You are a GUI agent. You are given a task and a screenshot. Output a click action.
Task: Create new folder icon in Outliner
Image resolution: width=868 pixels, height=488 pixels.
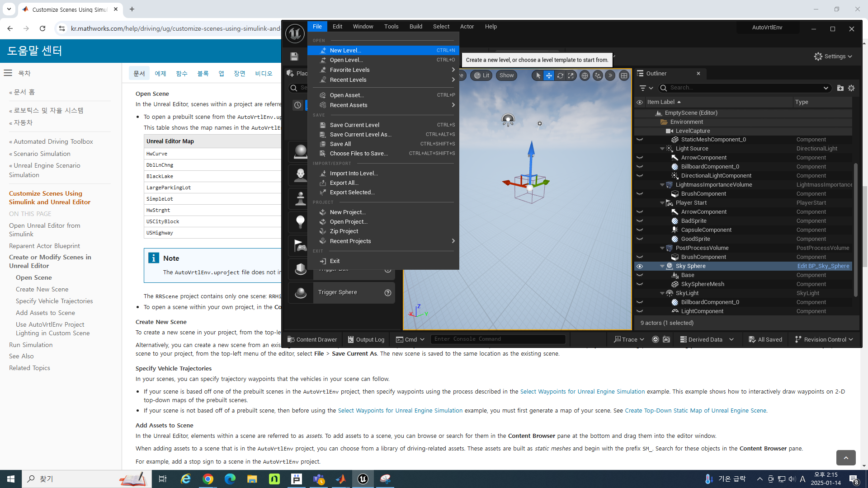840,88
